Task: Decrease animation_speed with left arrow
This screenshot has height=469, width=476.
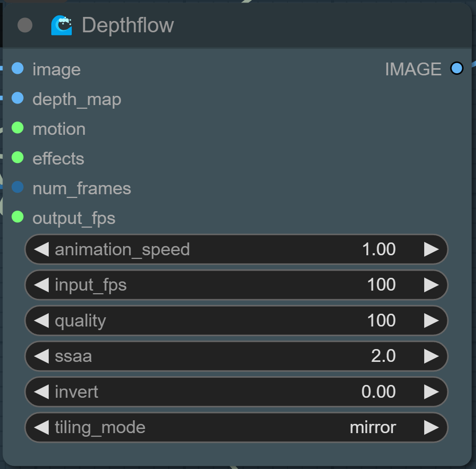Action: click(42, 250)
